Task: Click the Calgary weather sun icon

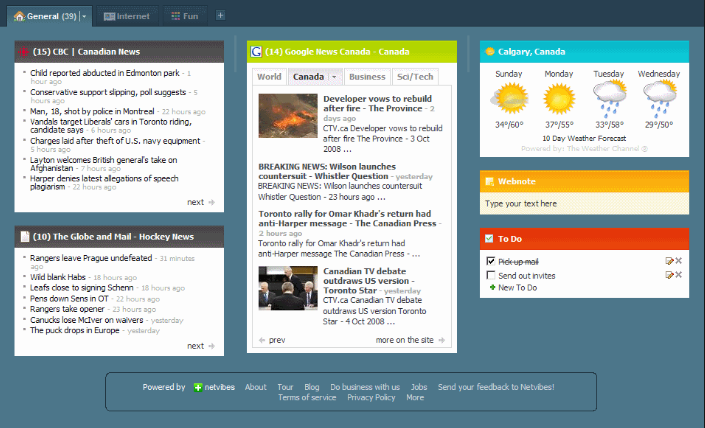Action: [490, 52]
